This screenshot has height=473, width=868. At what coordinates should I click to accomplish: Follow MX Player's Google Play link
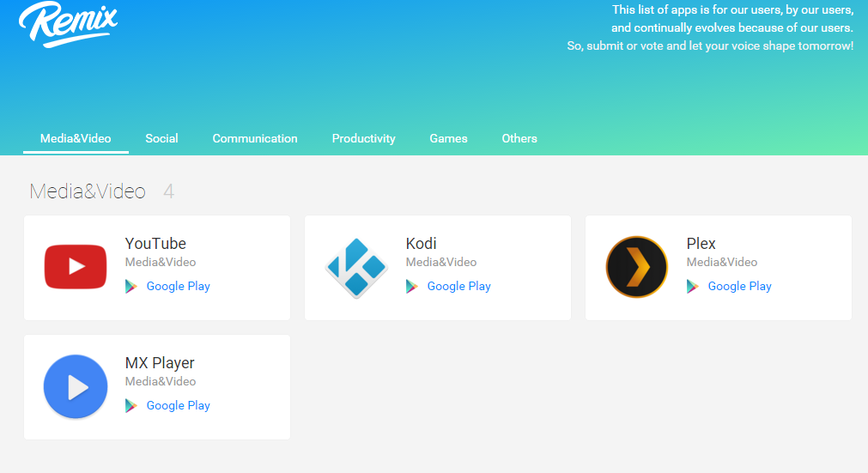[179, 405]
